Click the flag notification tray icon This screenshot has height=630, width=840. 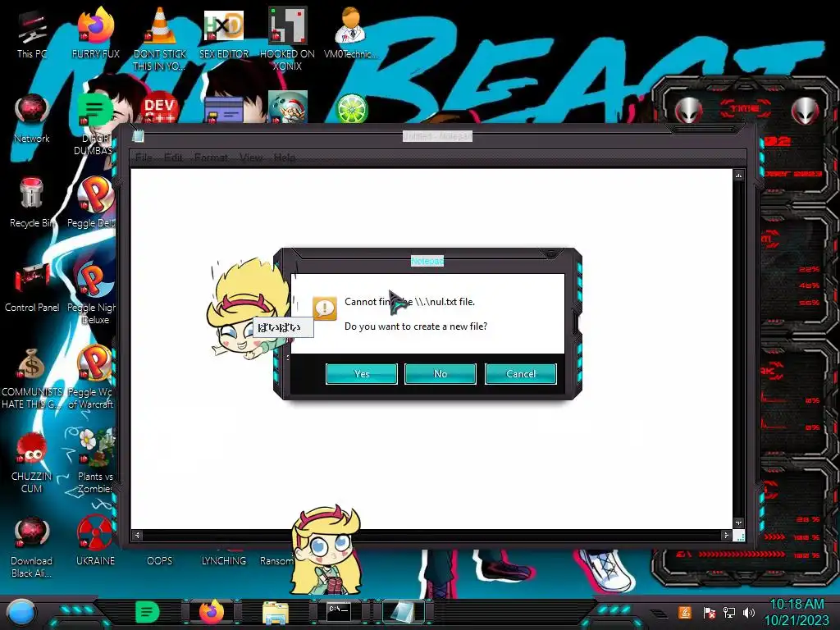click(710, 613)
